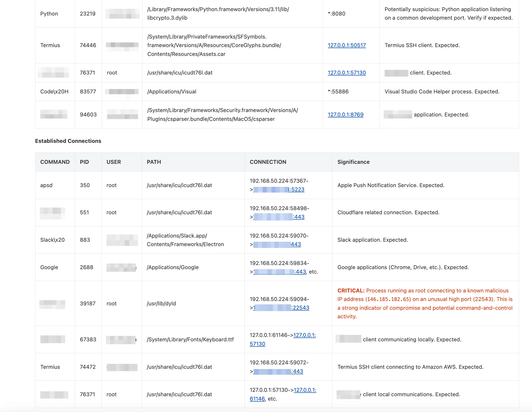The width and height of the screenshot is (532, 412).
Task: Click the COMMAND column header
Action: [55, 162]
